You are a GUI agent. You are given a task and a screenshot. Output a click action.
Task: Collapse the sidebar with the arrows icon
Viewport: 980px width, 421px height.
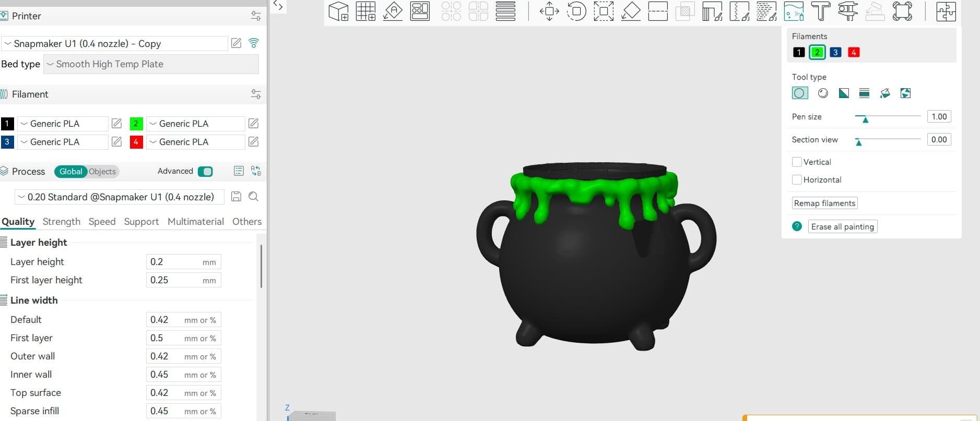(278, 6)
